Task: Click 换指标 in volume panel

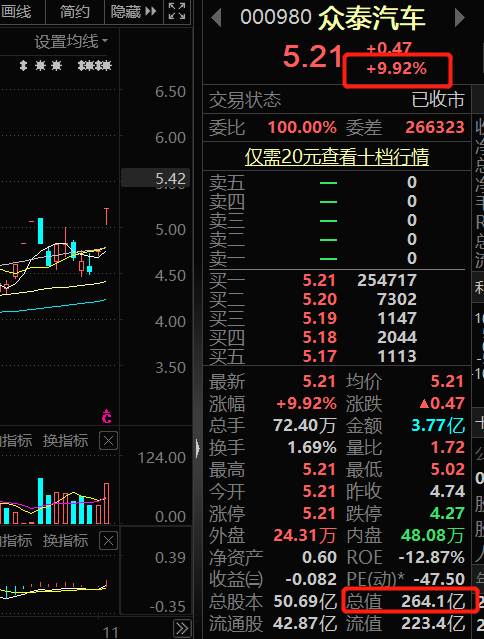Action: 66,441
